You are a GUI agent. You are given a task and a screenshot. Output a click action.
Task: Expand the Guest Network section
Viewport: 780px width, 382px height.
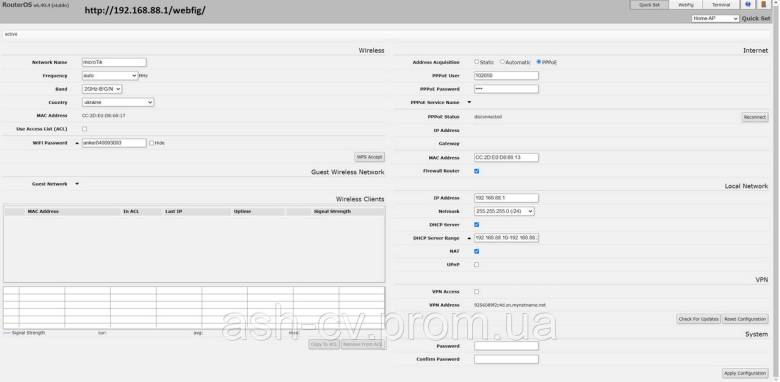pyautogui.click(x=77, y=184)
